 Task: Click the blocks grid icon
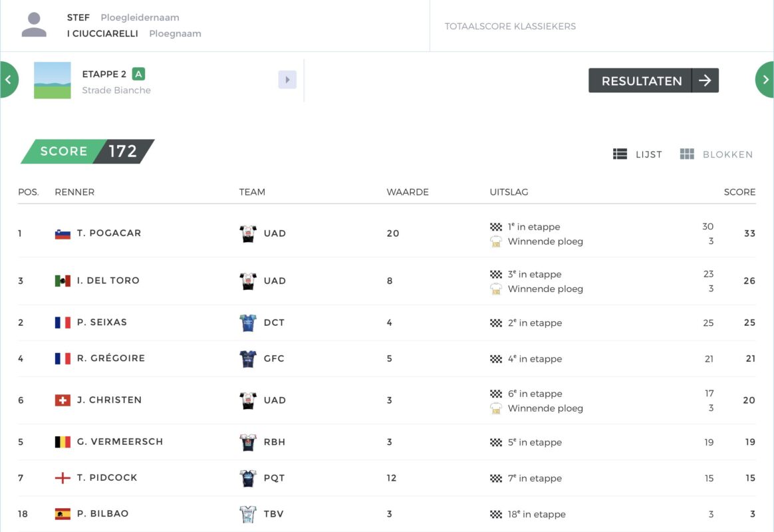pyautogui.click(x=687, y=154)
